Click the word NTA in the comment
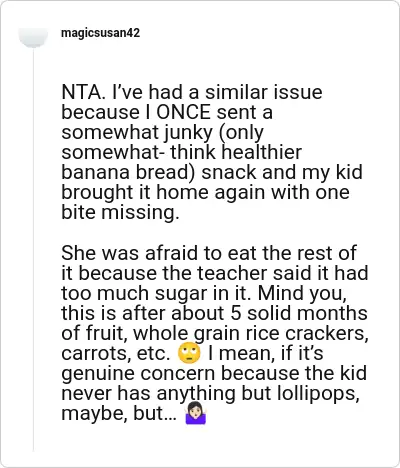Screen dimensions: 400x468 81,92
